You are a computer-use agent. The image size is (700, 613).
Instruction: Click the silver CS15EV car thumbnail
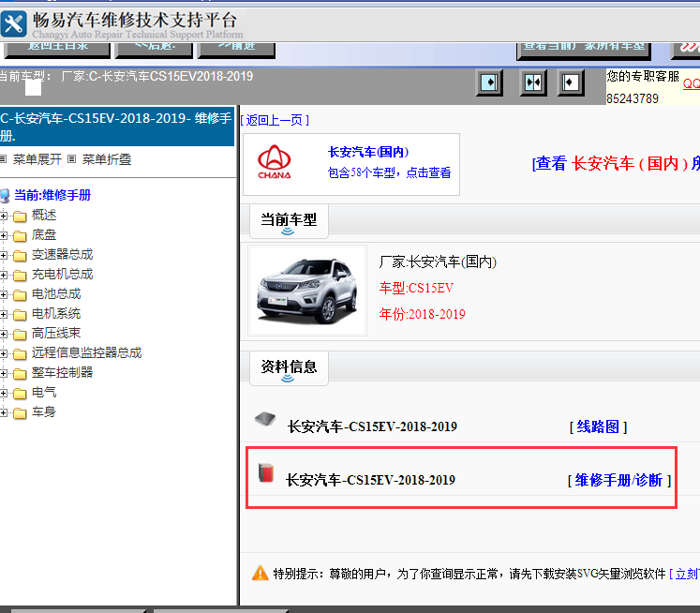tap(307, 291)
